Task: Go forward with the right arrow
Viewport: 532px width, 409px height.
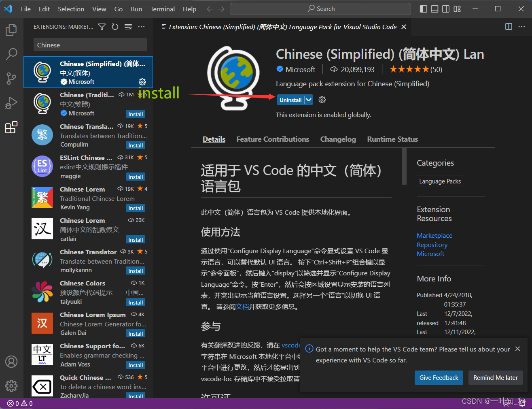Action: coord(221,9)
